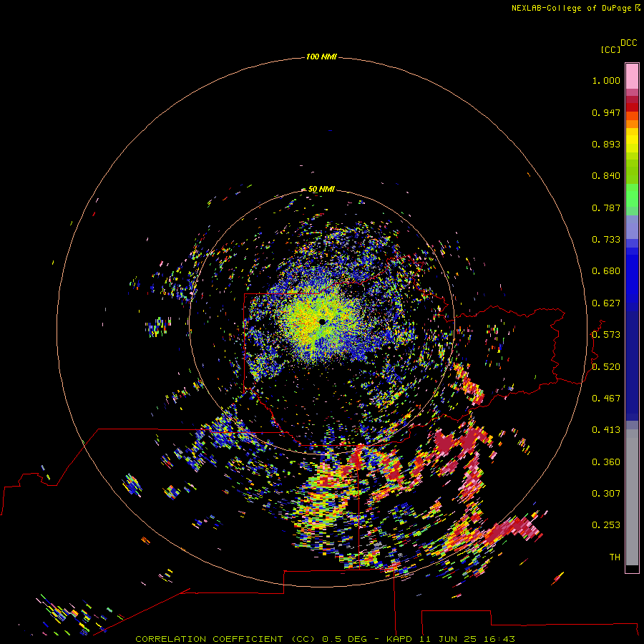Click the 0.787 legend value
The image size is (644, 644).
click(606, 208)
